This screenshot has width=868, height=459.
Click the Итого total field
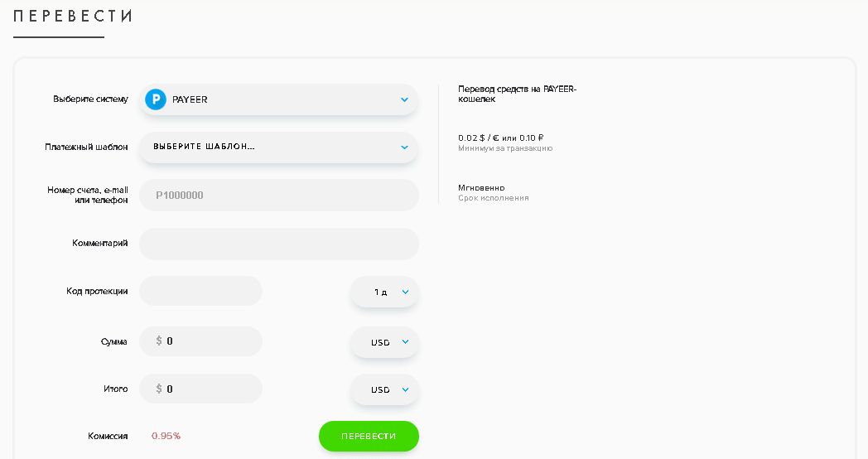tap(207, 389)
